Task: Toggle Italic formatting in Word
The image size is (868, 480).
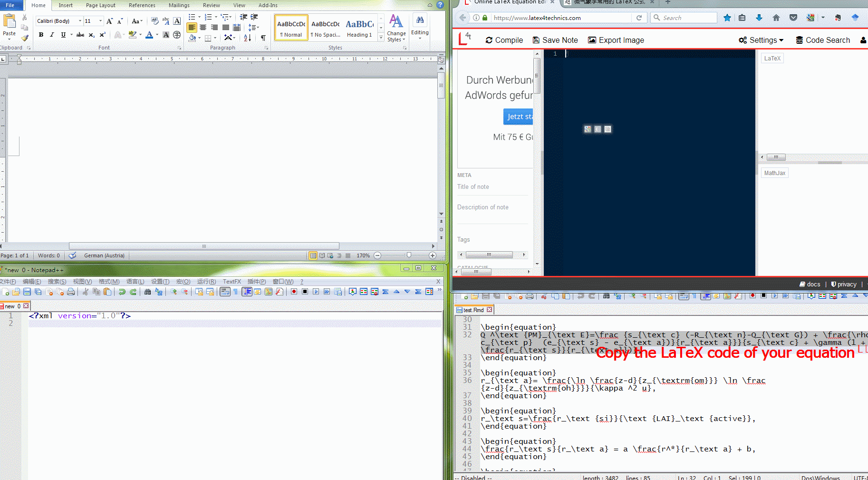Action: point(52,35)
